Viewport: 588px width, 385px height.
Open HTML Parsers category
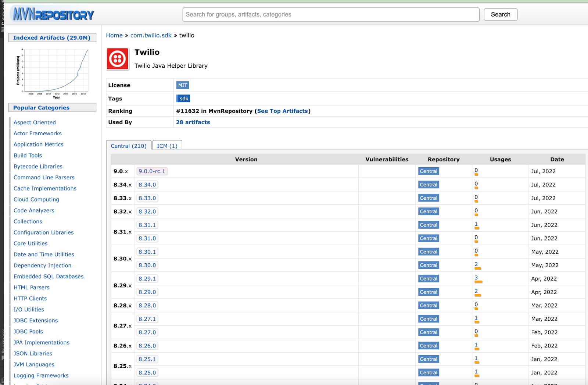pos(32,288)
